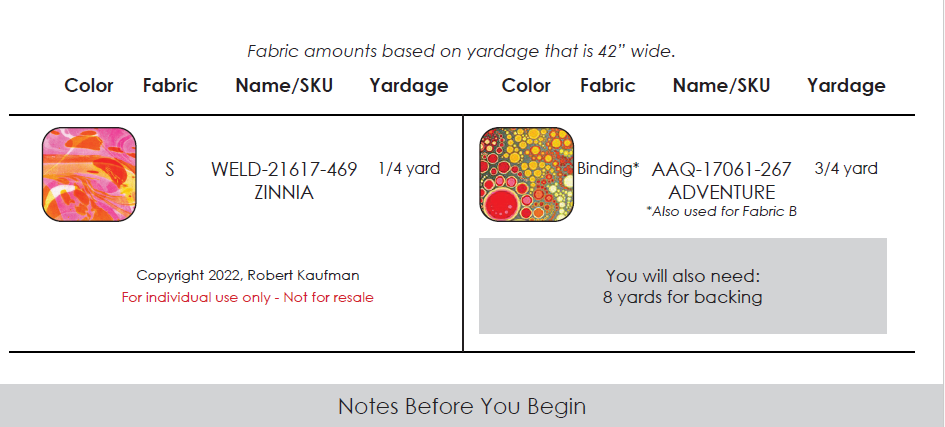Select the WELD-21617-469 SKU text
The width and height of the screenshot is (945, 427).
click(284, 169)
